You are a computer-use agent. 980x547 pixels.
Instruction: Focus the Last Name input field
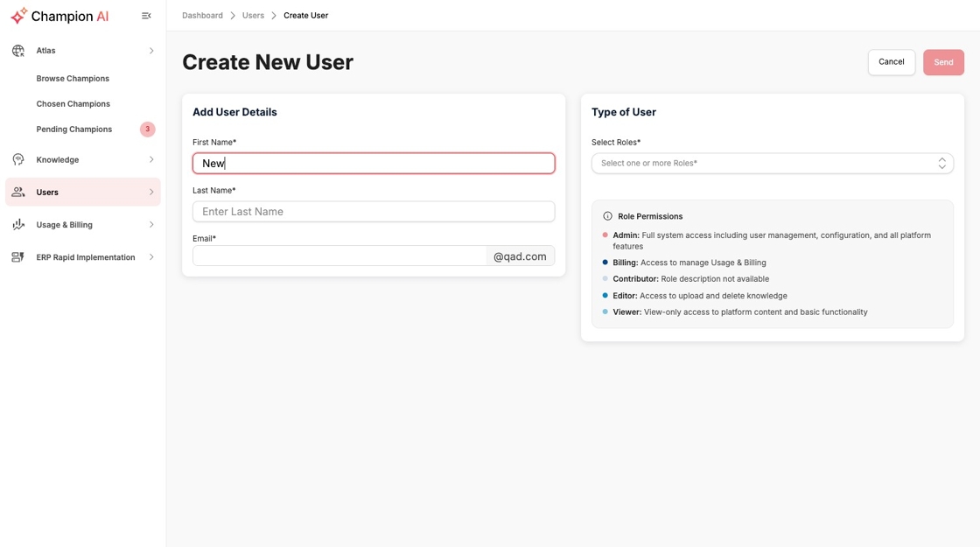coord(374,212)
